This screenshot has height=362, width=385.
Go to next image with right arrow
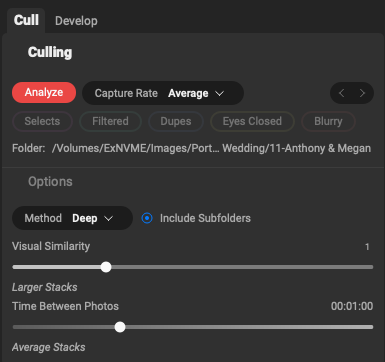click(x=362, y=93)
